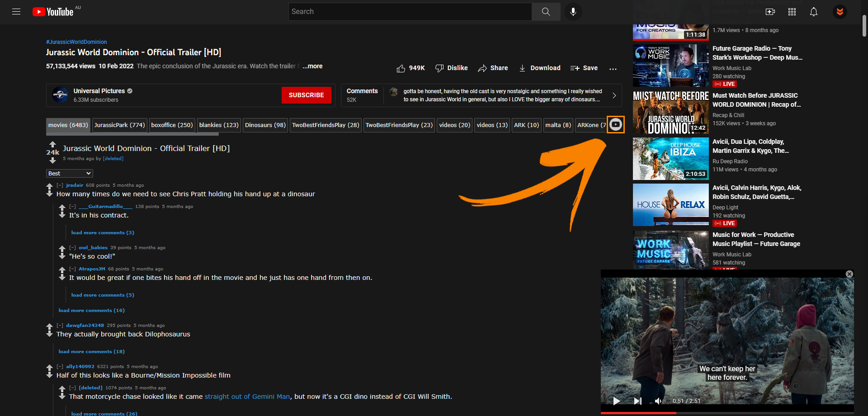
Task: Select boxoffice (250) tab
Action: (172, 125)
